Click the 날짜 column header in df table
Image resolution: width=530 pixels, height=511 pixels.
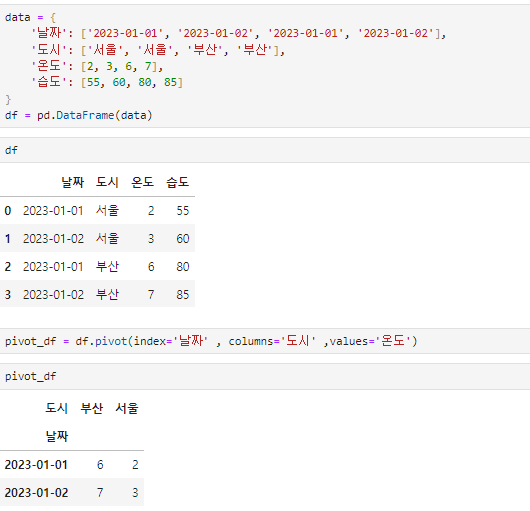coord(73,182)
